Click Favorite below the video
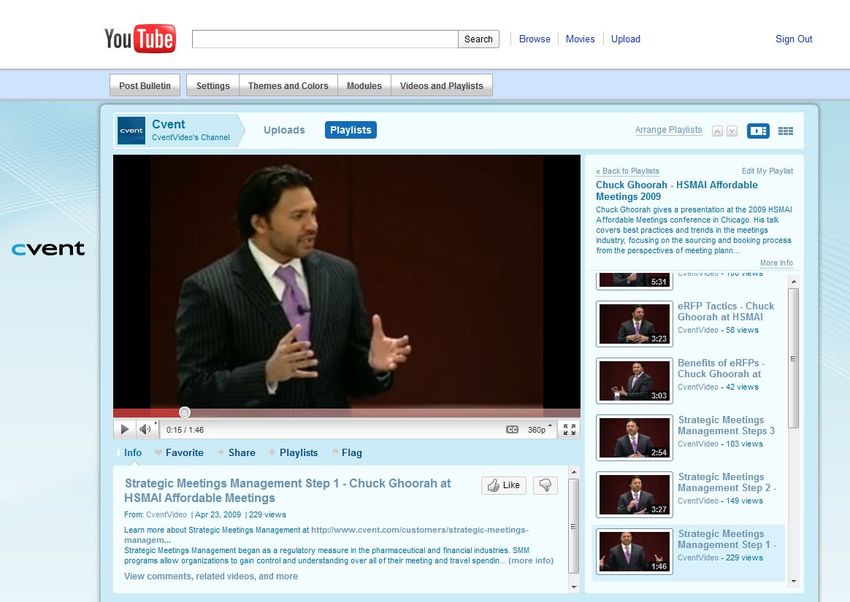 pyautogui.click(x=184, y=452)
